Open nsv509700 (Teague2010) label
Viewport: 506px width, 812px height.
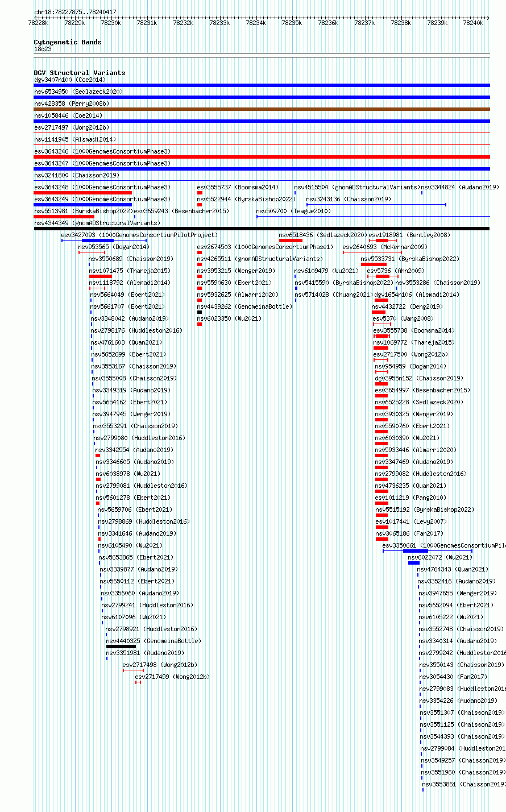coord(293,211)
